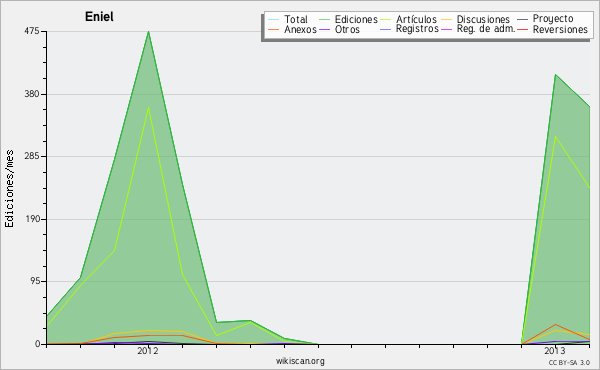Click the 0 y-axis label
This screenshot has height=370, width=600.
[38, 344]
